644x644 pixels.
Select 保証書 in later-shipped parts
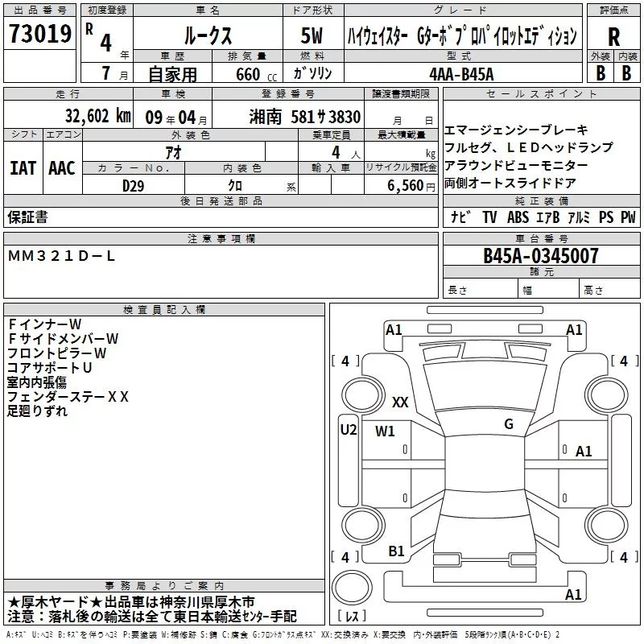[x=27, y=217]
